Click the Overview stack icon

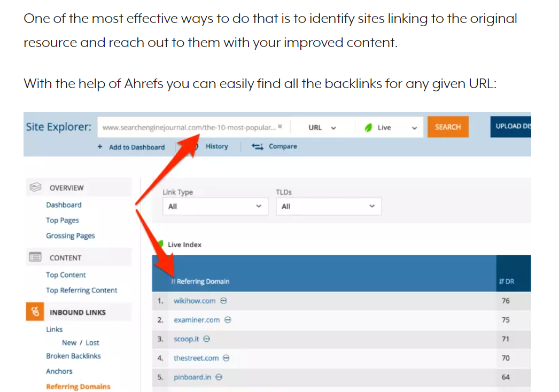pos(35,187)
